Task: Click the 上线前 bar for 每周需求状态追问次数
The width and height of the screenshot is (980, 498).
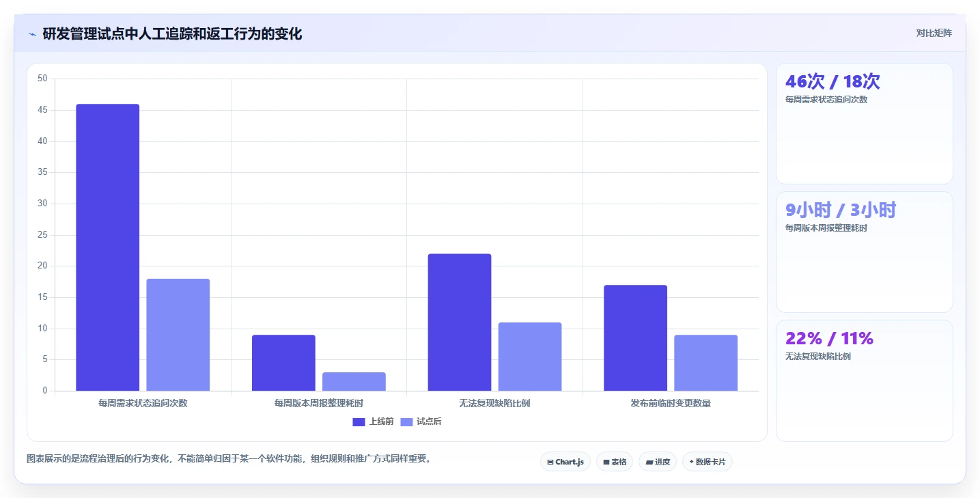Action: tap(107, 247)
